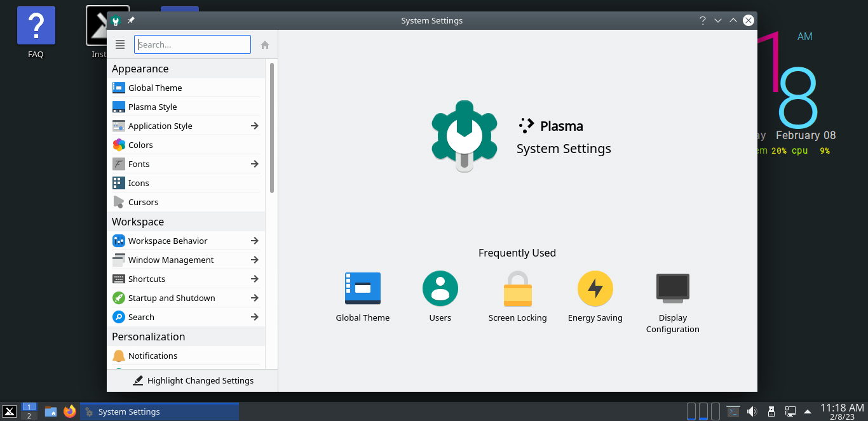Viewport: 868px width, 421px height.
Task: Select the Plasma Style icon in sidebar
Action: pyautogui.click(x=119, y=107)
